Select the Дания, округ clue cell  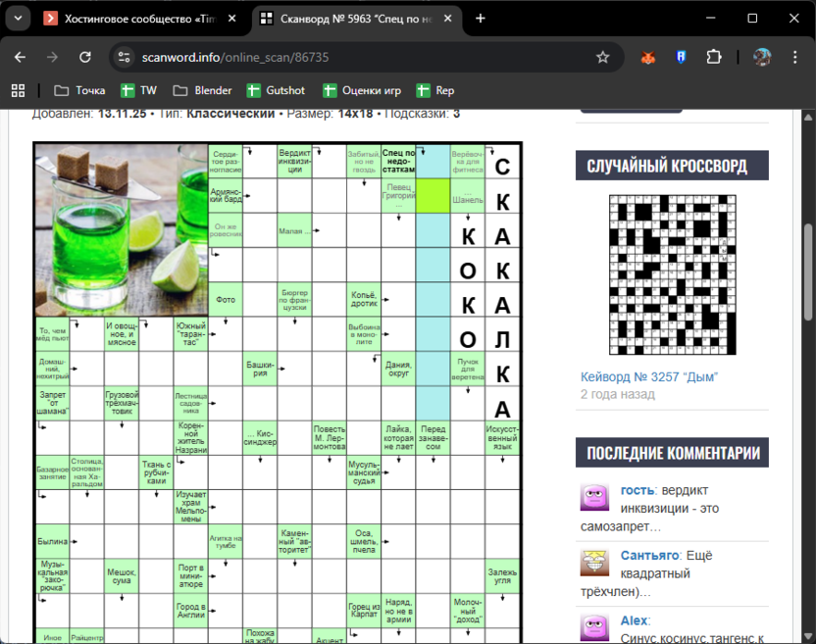398,369
